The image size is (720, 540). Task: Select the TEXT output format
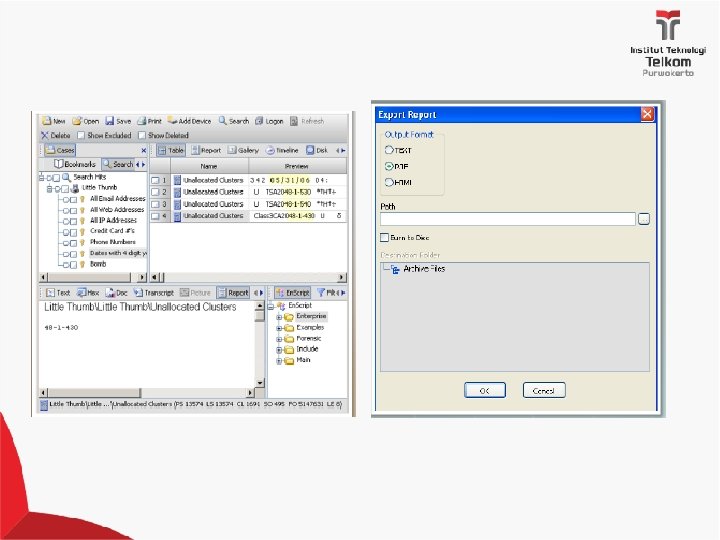389,150
